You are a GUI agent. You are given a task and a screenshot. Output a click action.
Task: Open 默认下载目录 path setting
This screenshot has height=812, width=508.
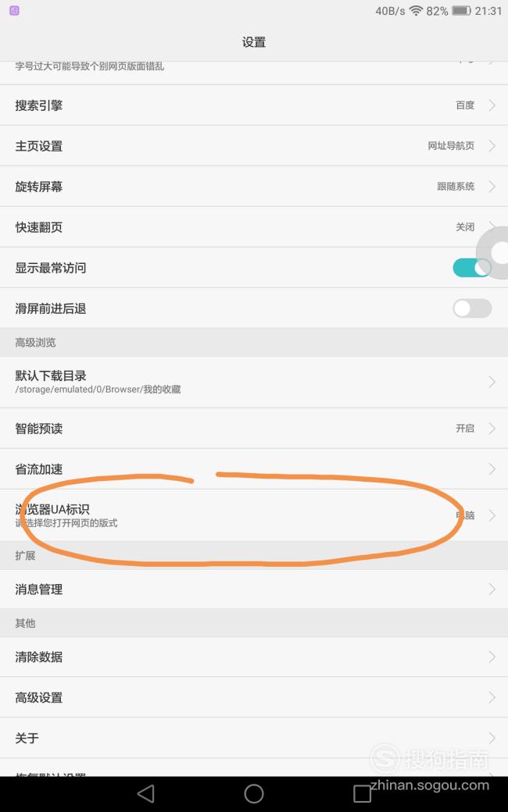(254, 382)
